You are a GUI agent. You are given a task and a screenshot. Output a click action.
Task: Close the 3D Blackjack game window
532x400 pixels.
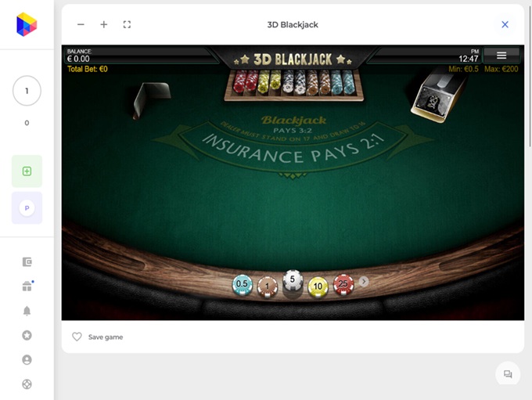tap(505, 24)
